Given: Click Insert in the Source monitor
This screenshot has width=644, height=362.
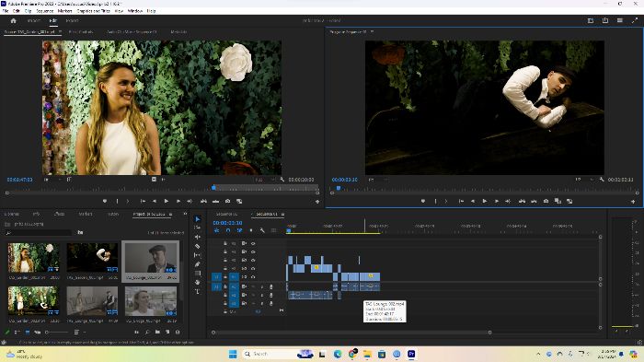Looking at the screenshot, I should [203, 201].
